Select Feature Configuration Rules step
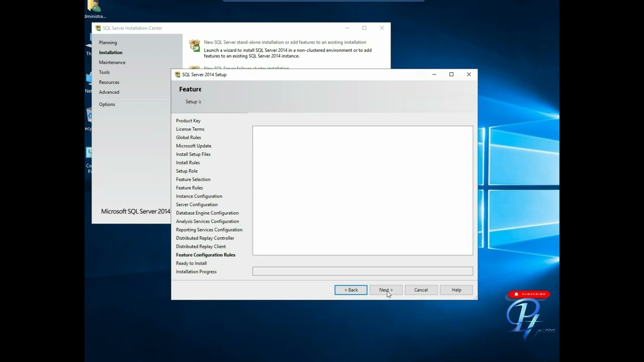This screenshot has height=362, width=644. tap(206, 255)
